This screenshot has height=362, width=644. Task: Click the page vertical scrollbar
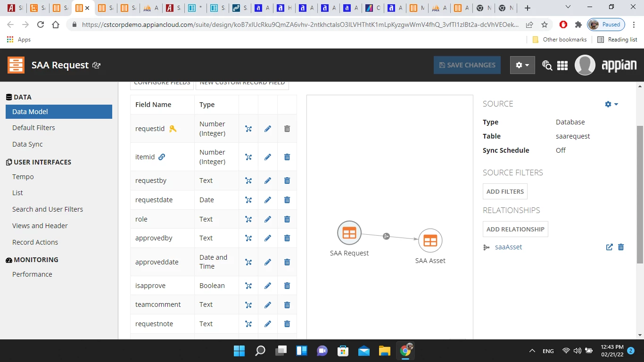[x=640, y=194]
